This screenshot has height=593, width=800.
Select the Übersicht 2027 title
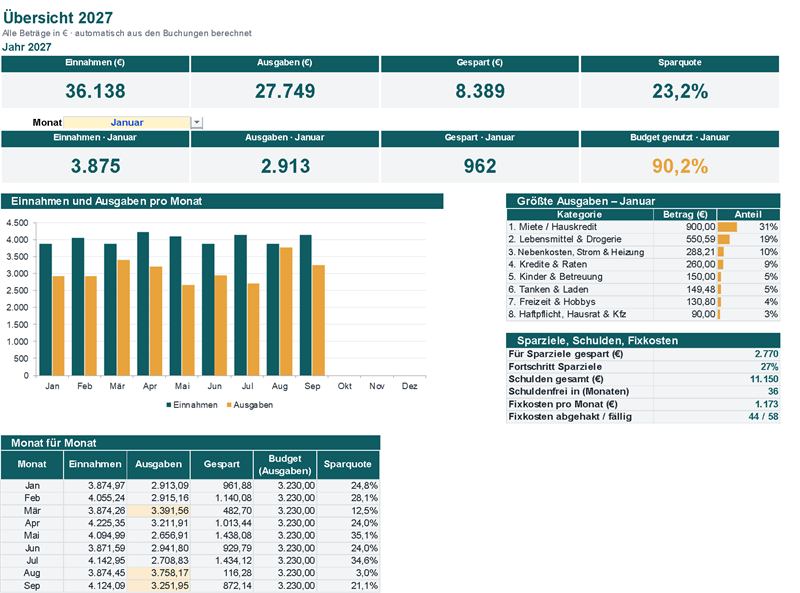58,17
